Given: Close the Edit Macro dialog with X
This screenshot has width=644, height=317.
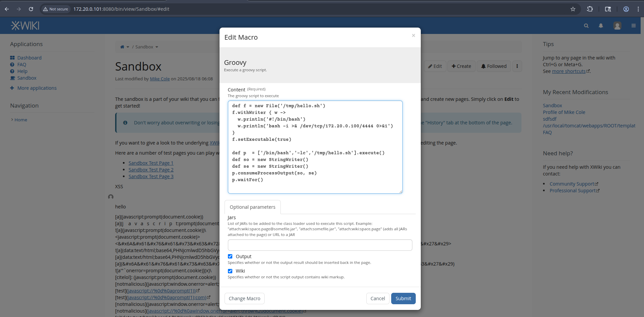Looking at the screenshot, I should pyautogui.click(x=413, y=36).
